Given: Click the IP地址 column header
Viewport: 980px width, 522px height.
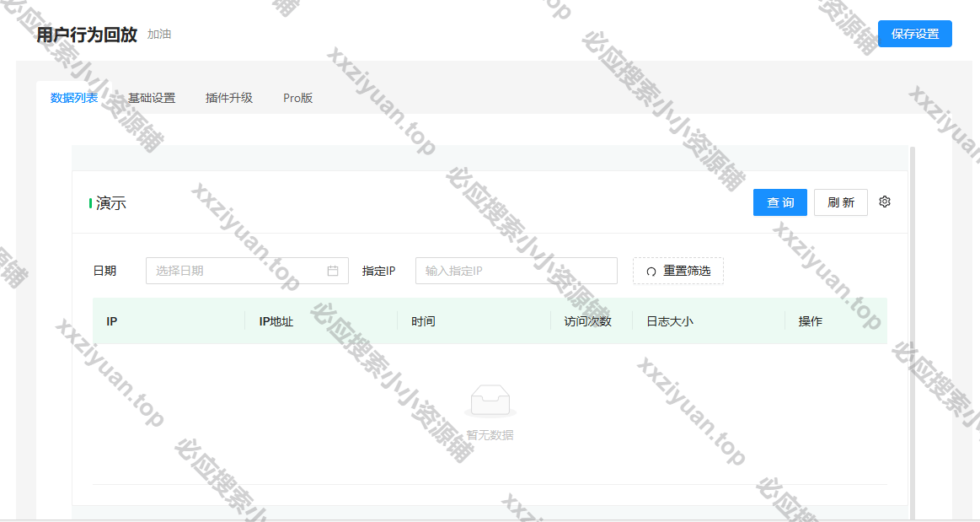Looking at the screenshot, I should click(x=276, y=321).
